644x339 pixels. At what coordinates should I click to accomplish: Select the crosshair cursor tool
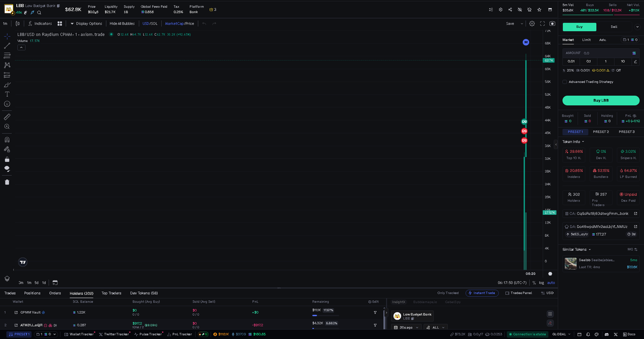coord(7,35)
